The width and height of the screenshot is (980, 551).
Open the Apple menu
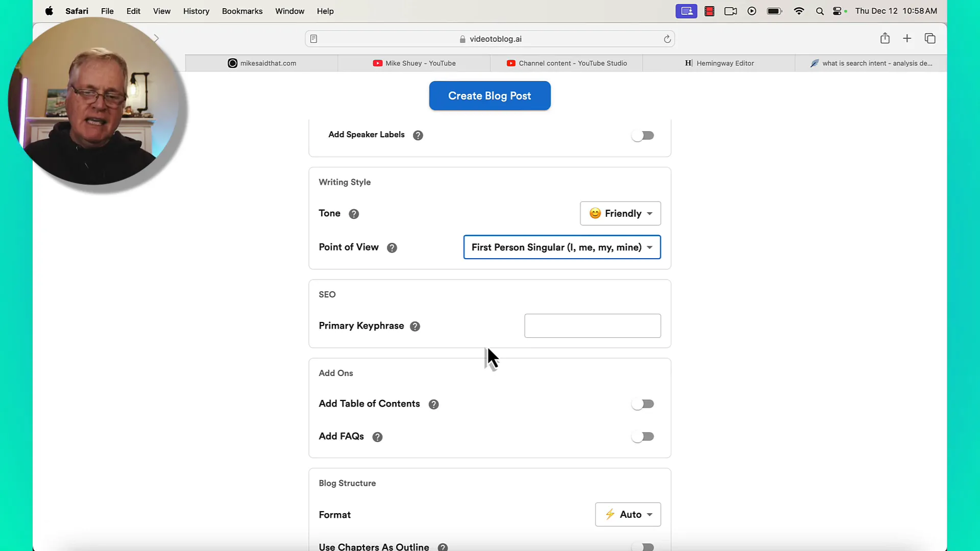tap(49, 11)
